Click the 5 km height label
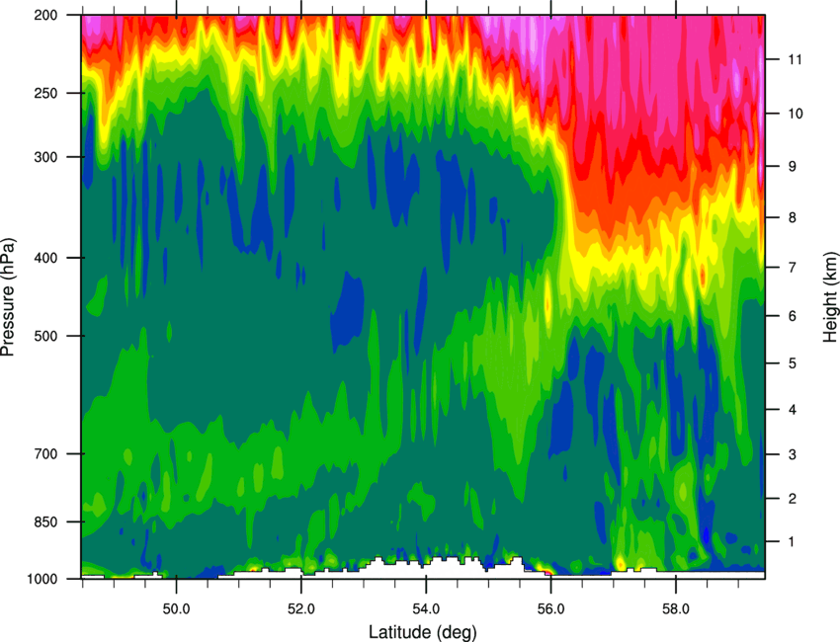The image size is (840, 642). (793, 363)
